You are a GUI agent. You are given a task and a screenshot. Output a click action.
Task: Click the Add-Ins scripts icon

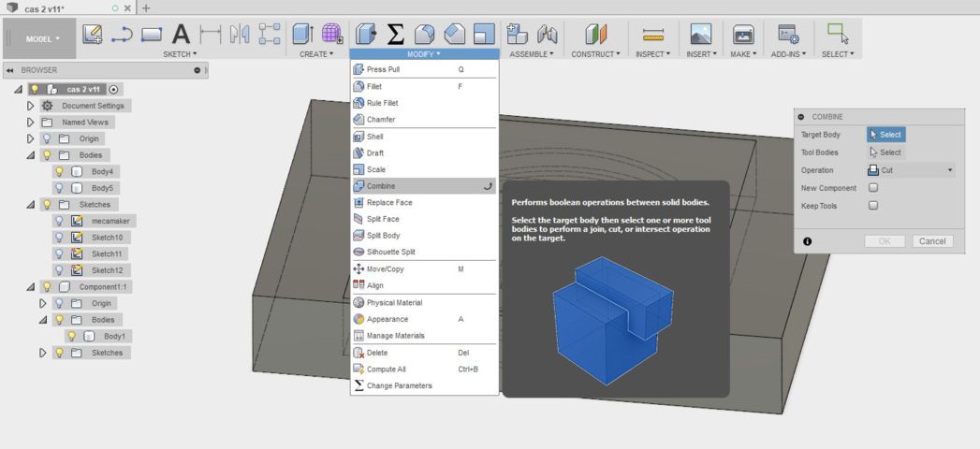pyautogui.click(x=788, y=34)
